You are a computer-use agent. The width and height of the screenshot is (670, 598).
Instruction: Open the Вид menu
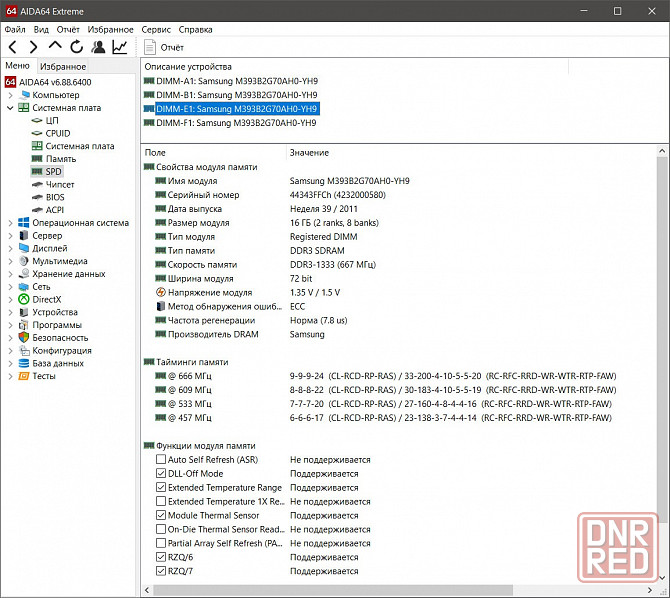pyautogui.click(x=41, y=29)
